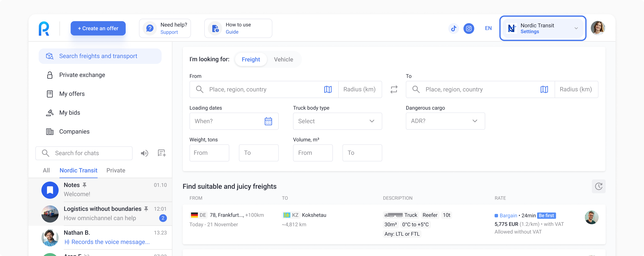Viewport: 644px width, 256px height.
Task: Open map picker in the From field
Action: click(328, 89)
